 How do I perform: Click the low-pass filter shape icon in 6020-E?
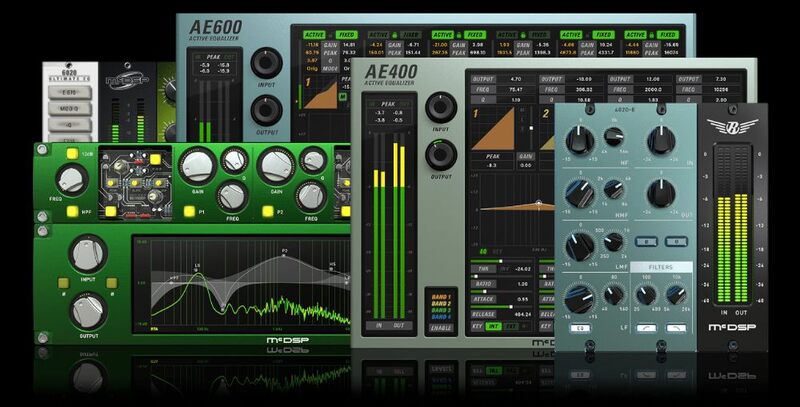click(x=676, y=328)
